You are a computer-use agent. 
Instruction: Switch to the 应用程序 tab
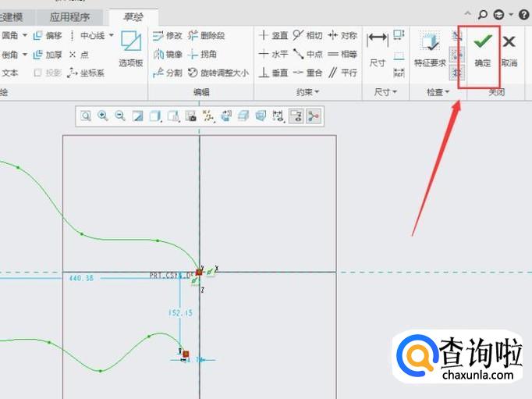[69, 17]
